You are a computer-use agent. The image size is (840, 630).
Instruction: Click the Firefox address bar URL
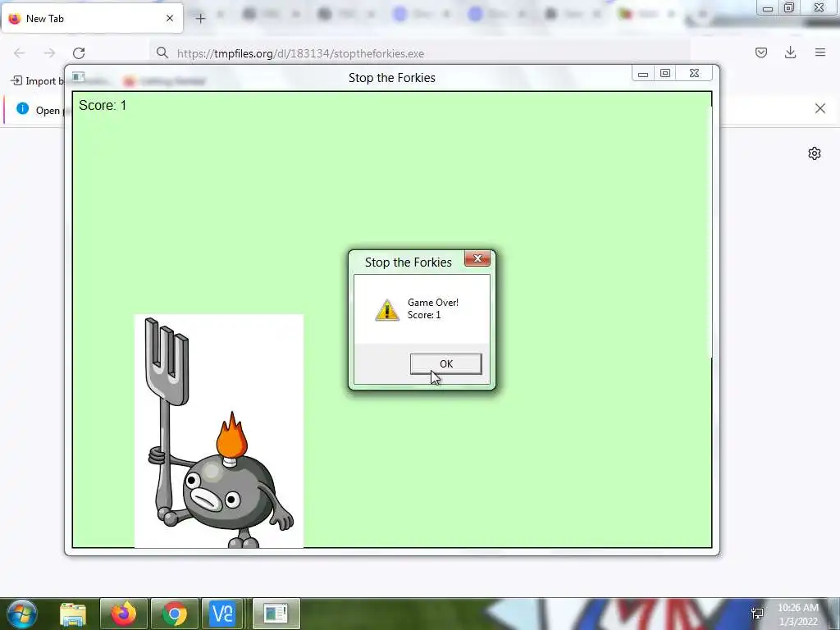300,53
